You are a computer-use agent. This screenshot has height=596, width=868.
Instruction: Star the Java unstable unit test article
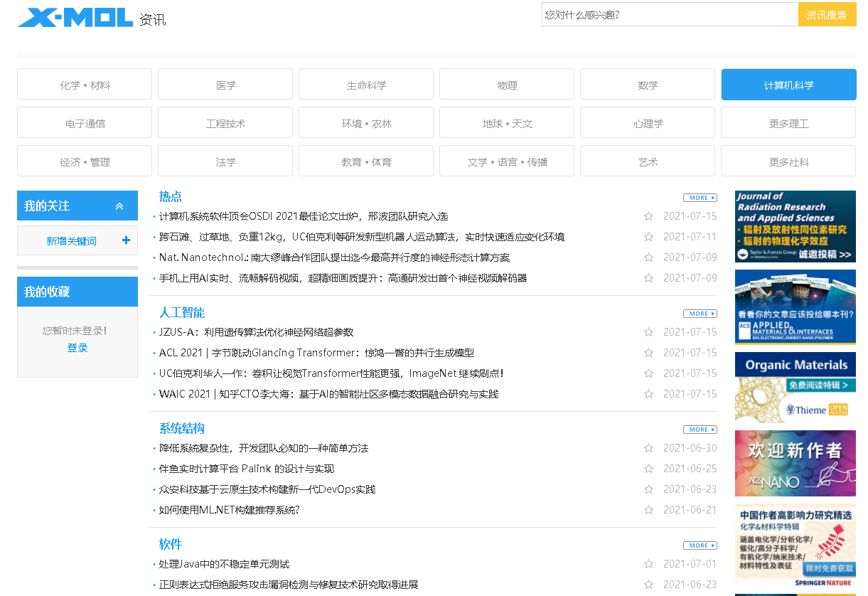pos(648,564)
